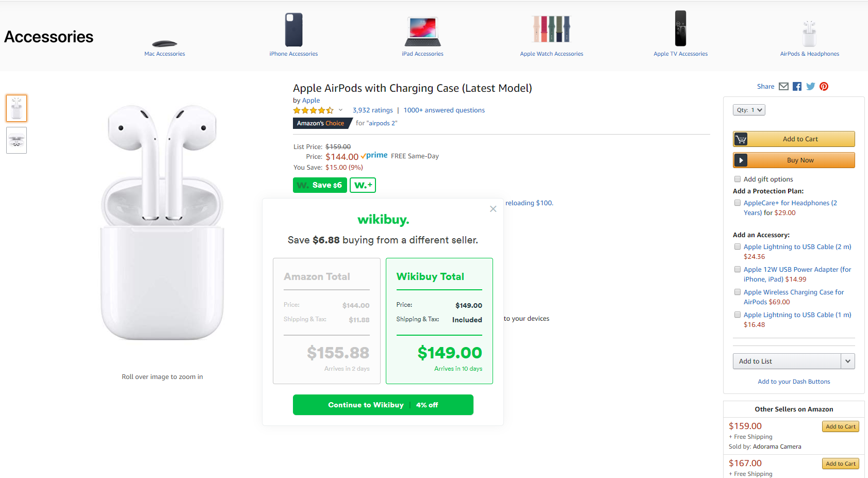868x478 pixels.
Task: Check Apple 12W USB Power Adapter accessory
Action: [738, 270]
